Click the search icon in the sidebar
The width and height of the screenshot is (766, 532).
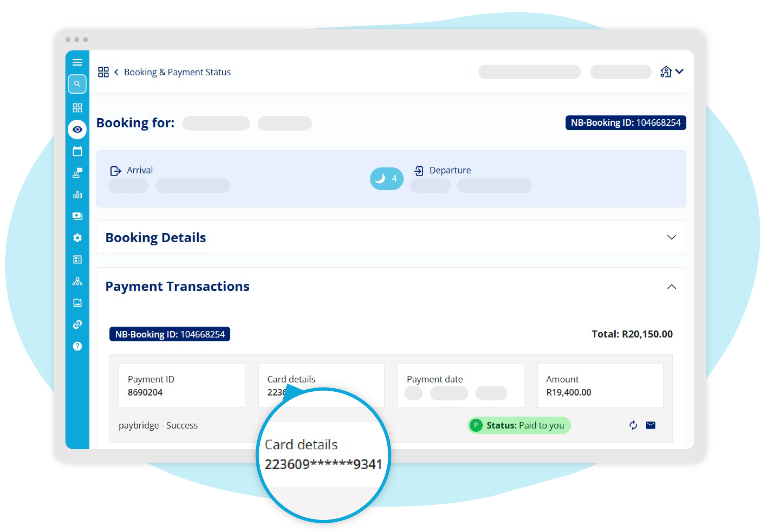(77, 84)
